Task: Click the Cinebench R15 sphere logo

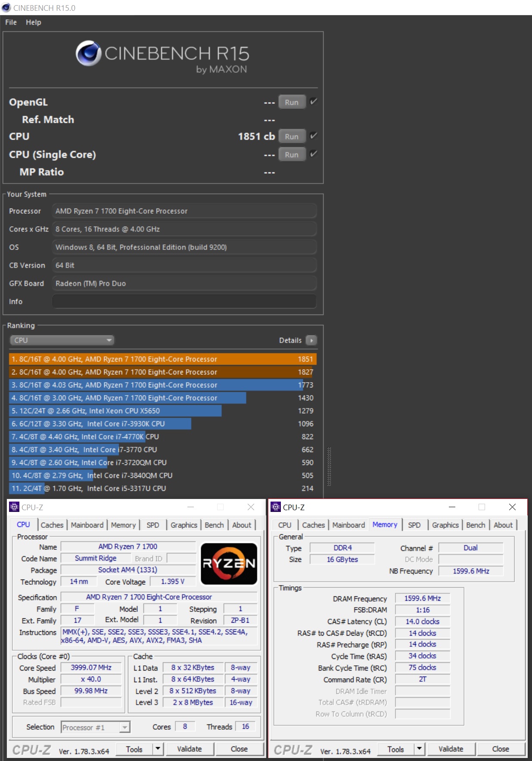Action: point(88,53)
